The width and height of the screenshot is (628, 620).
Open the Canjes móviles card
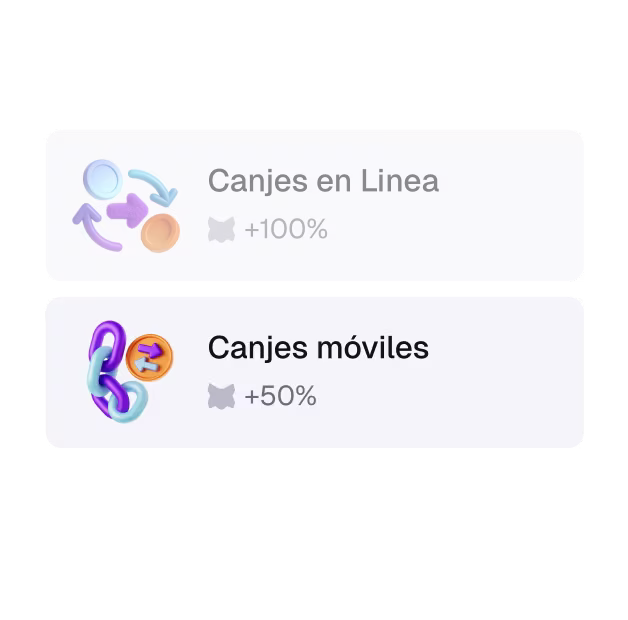pyautogui.click(x=314, y=372)
